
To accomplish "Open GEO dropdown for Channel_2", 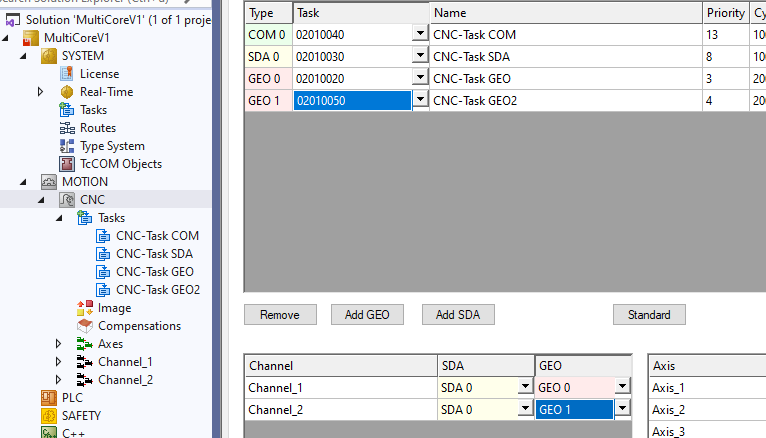I will coord(622,408).
